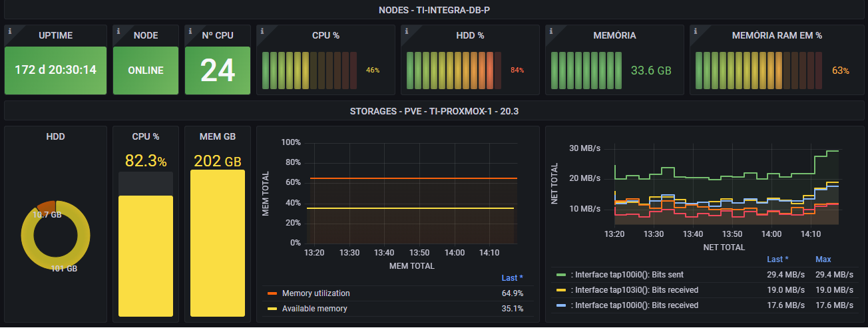
Task: Click the info icon on UPTIME panel
Action: pos(8,30)
